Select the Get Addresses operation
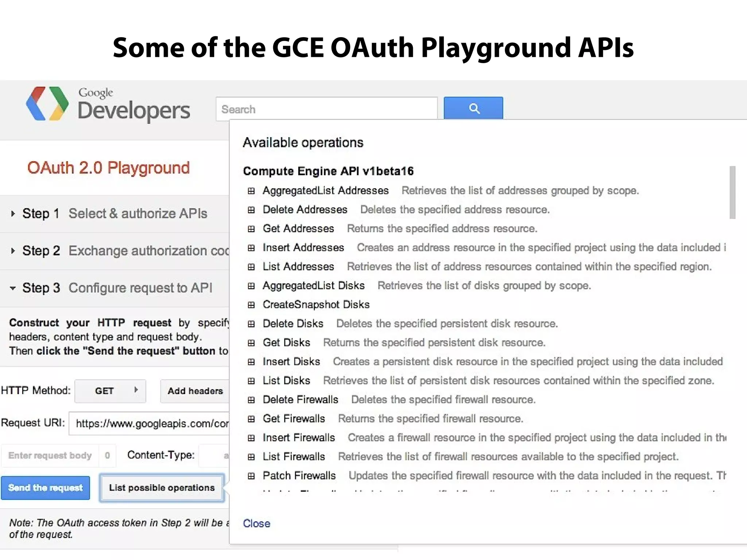This screenshot has height=560, width=747. click(x=298, y=229)
